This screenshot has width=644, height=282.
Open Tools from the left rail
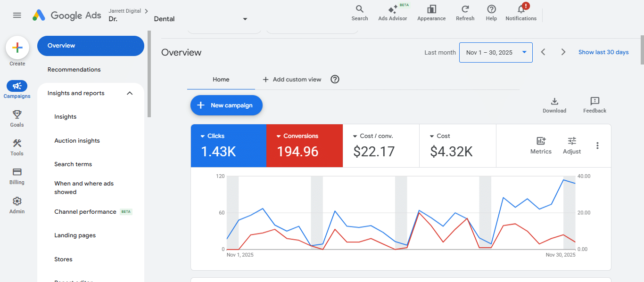(17, 144)
